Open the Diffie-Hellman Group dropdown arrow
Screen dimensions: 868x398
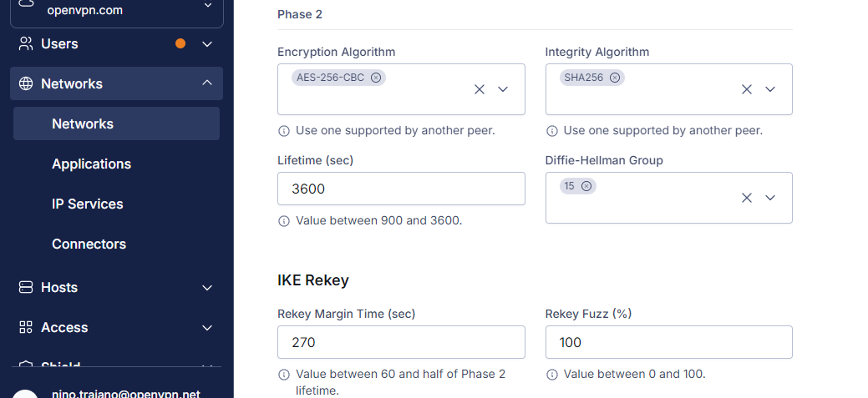click(770, 198)
